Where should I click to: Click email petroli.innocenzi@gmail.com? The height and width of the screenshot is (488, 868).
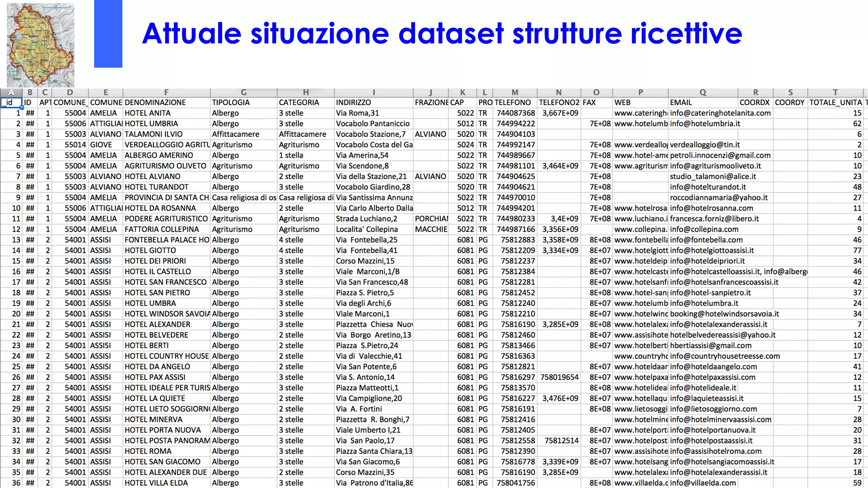(x=720, y=155)
